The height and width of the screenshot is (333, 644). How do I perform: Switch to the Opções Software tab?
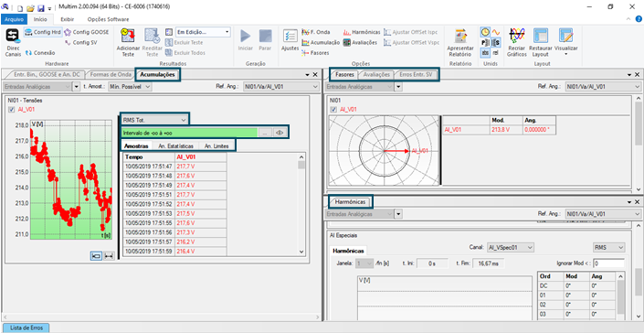coord(108,19)
